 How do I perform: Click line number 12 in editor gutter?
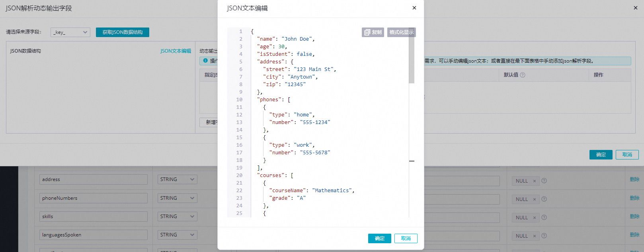239,115
